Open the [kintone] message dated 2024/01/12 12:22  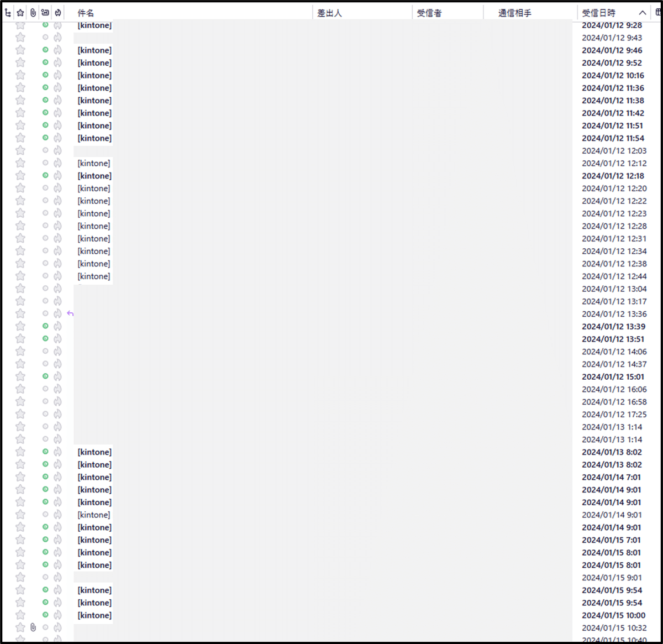click(94, 201)
